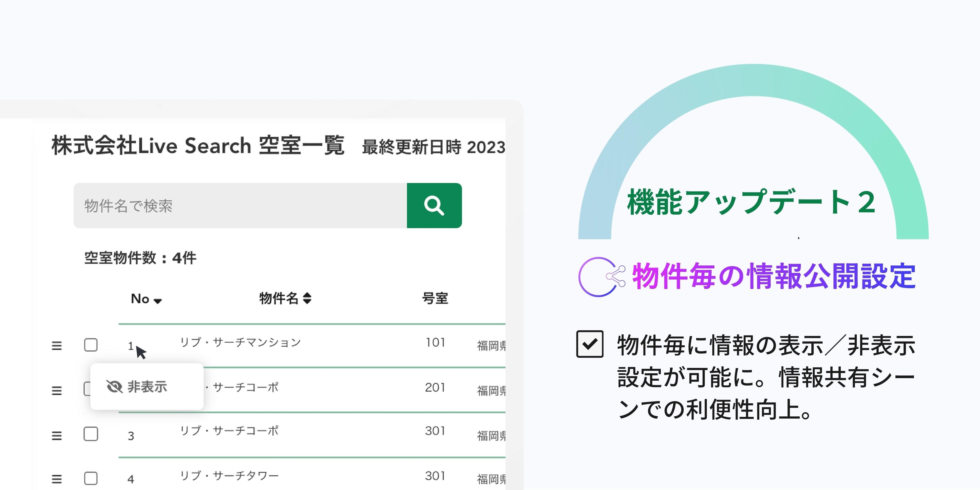Click room number 301 for リブ・サーチコーポ
This screenshot has height=490, width=980.
click(x=435, y=431)
